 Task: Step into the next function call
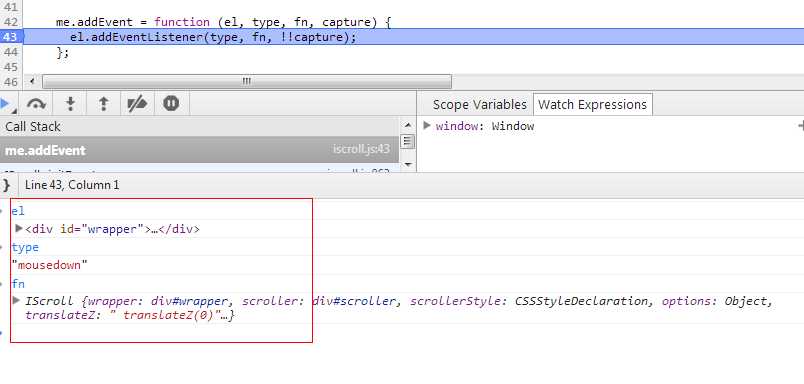click(71, 104)
